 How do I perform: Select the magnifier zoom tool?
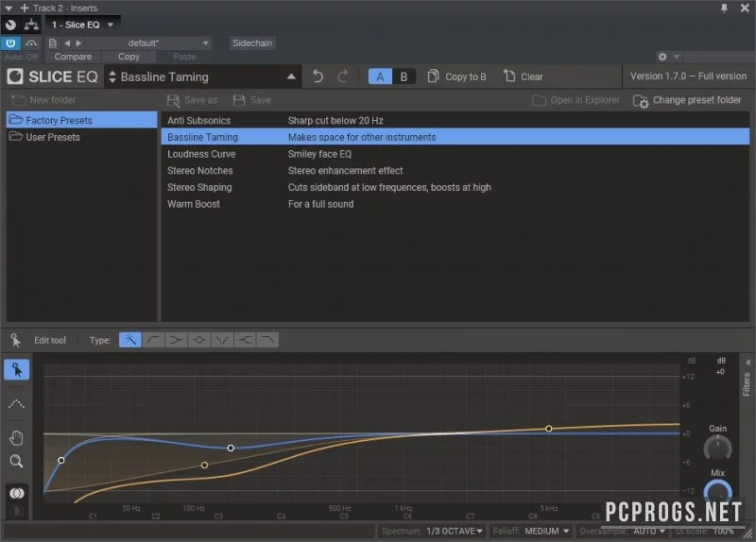coord(16,462)
